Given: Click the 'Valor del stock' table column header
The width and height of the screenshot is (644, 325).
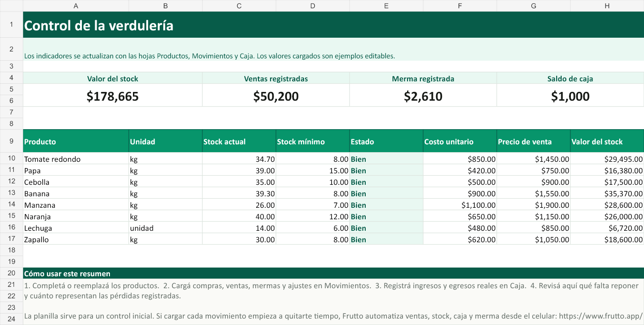Looking at the screenshot, I should (607, 141).
